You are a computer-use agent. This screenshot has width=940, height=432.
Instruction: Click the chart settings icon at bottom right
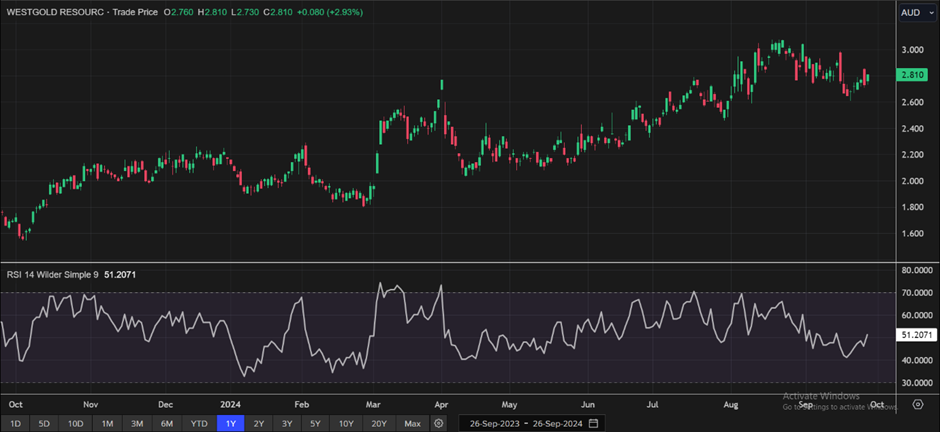click(917, 404)
